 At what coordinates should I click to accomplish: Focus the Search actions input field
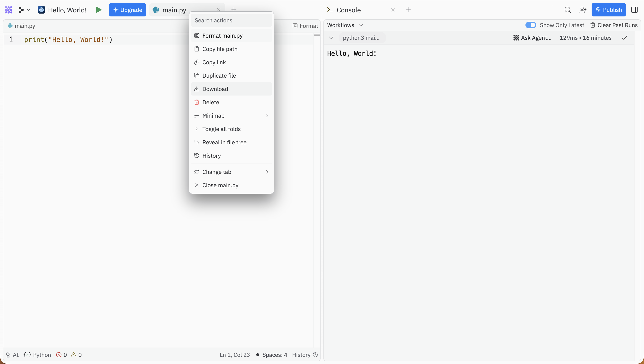click(x=231, y=20)
